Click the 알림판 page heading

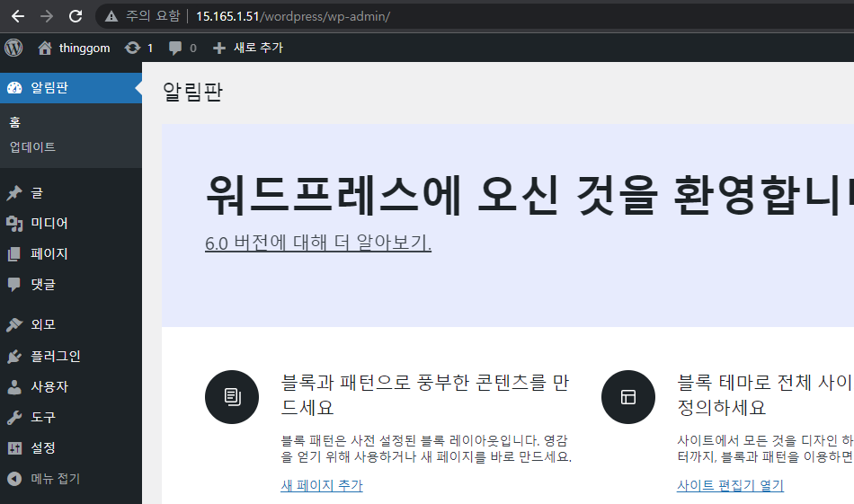click(x=192, y=91)
